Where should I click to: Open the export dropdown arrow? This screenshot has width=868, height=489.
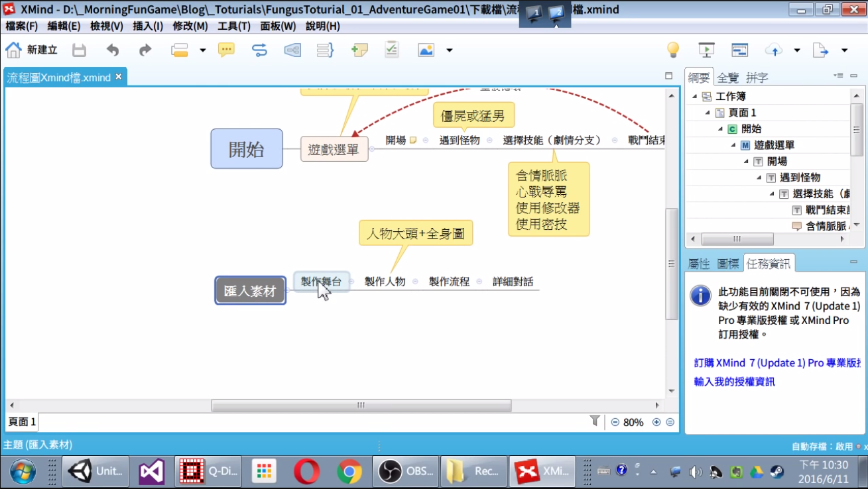[845, 50]
